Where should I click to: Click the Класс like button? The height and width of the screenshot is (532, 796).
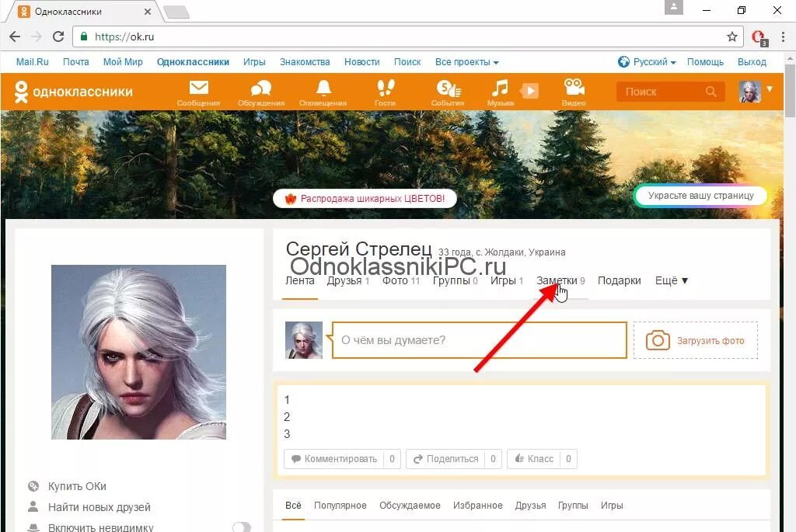[x=542, y=459]
